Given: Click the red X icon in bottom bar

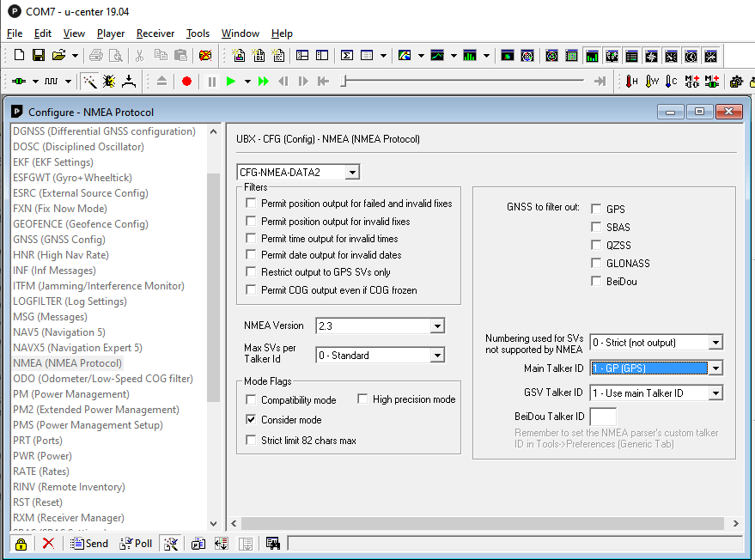Looking at the screenshot, I should (48, 544).
